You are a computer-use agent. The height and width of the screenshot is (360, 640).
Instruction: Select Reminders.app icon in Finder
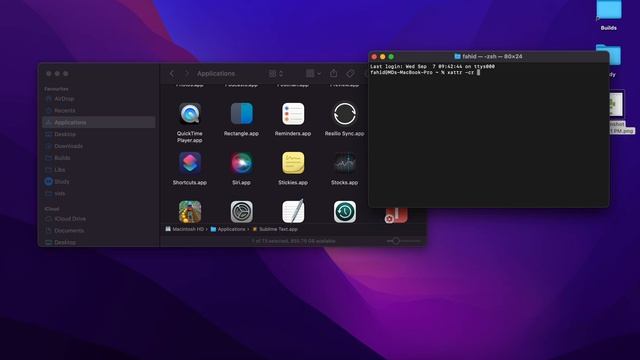point(293,114)
